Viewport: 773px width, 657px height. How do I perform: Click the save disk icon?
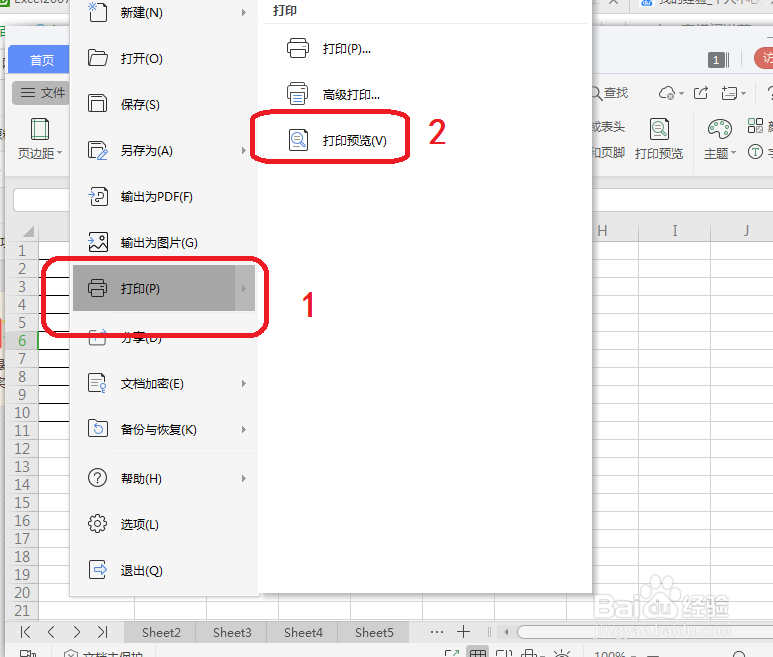pos(97,104)
